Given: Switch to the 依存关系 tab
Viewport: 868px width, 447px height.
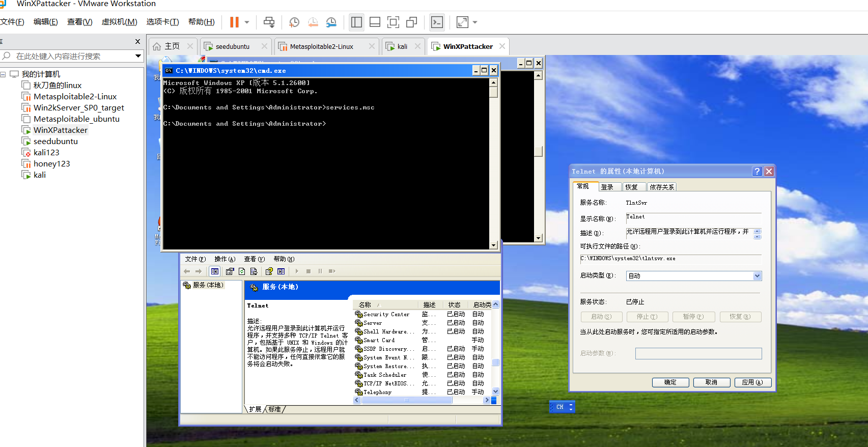Looking at the screenshot, I should 662,187.
